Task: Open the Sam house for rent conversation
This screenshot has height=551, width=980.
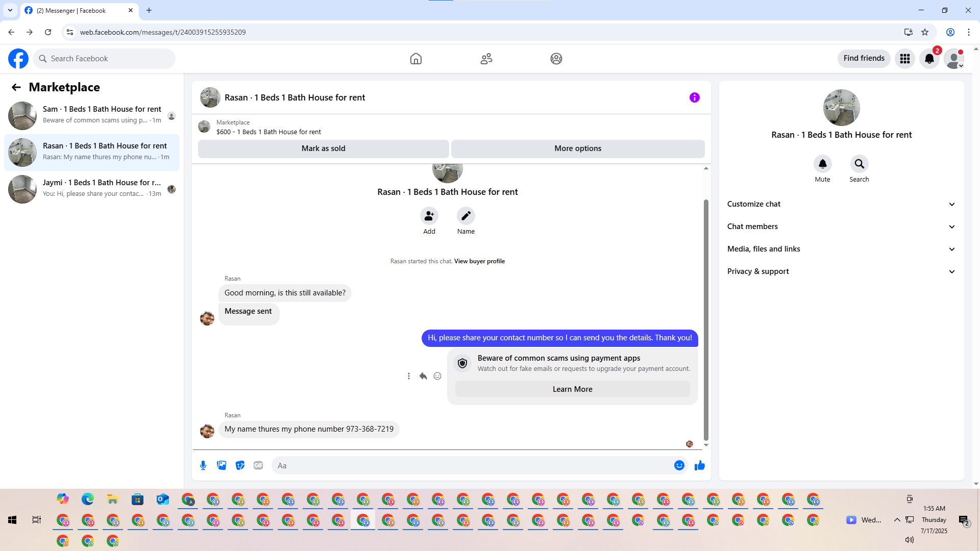Action: [92, 116]
